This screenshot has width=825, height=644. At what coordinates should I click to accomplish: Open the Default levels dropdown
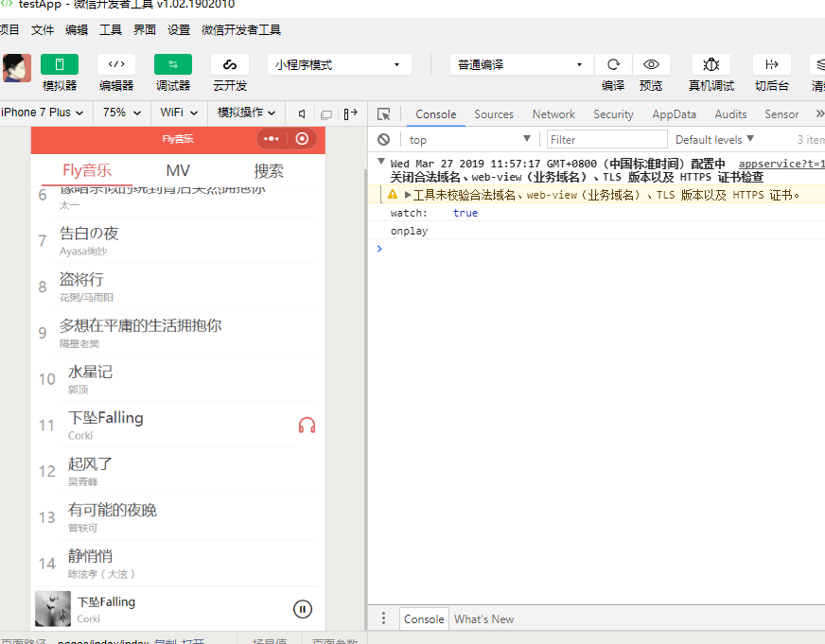tap(714, 139)
